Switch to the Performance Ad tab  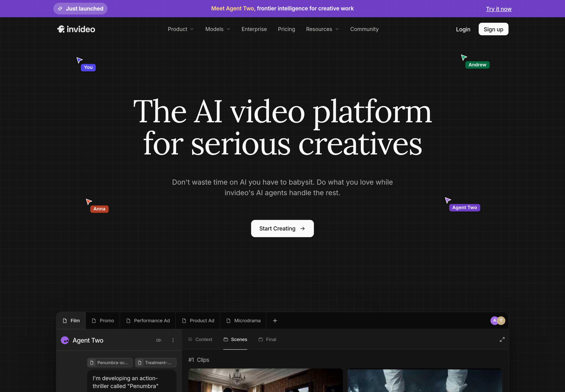click(148, 321)
